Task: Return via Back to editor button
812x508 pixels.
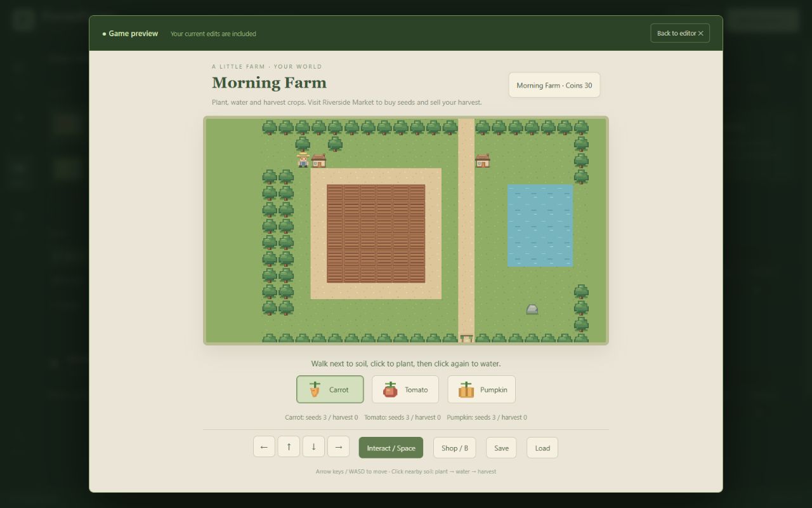Action: point(680,33)
